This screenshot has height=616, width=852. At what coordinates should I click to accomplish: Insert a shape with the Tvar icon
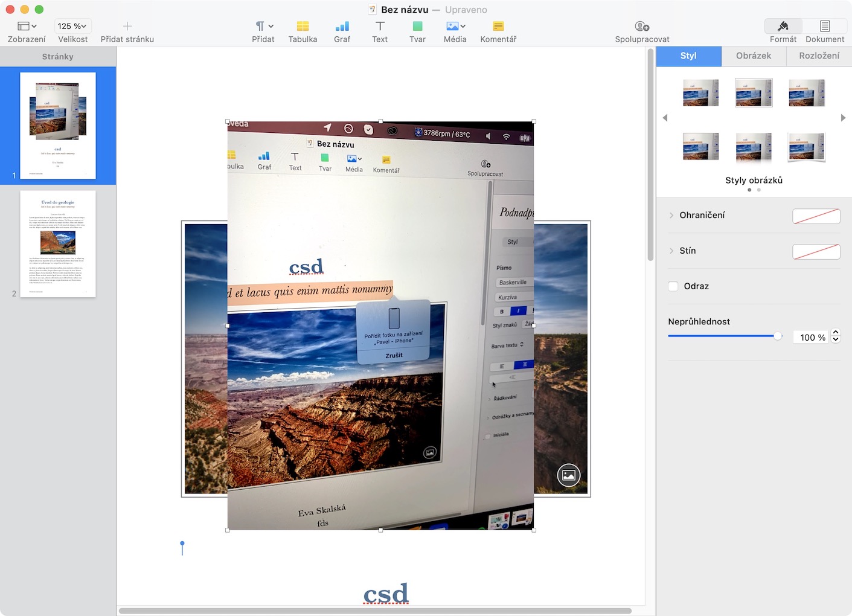417,27
